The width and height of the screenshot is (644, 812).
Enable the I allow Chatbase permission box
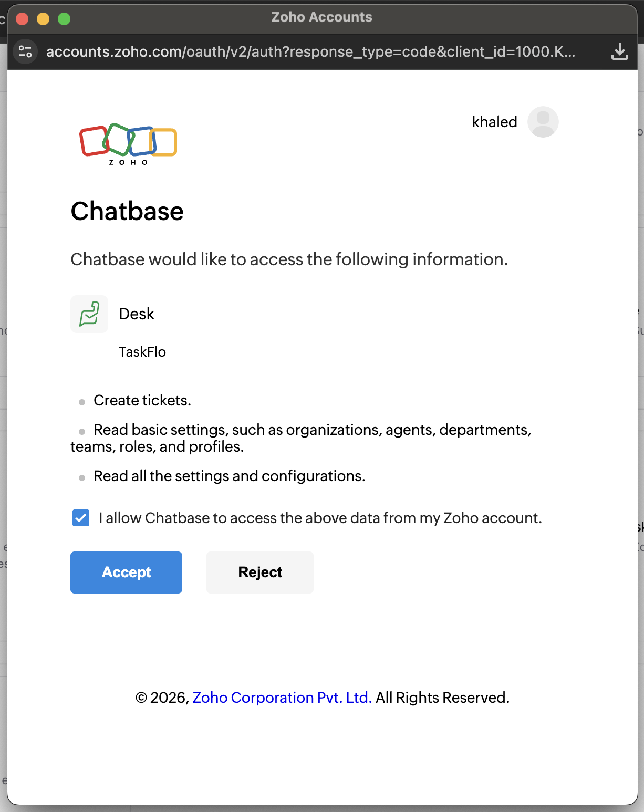coord(80,518)
